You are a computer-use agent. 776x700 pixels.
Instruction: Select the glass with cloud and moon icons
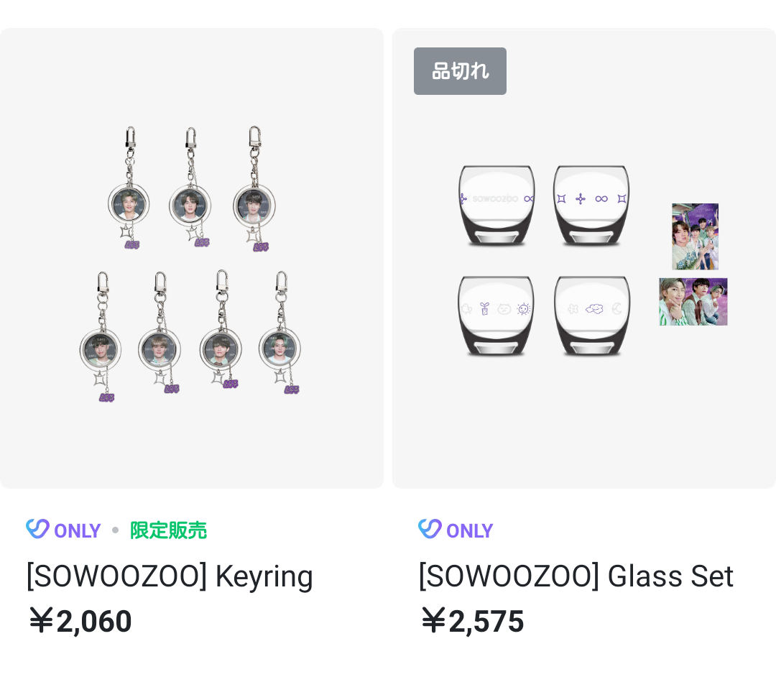592,315
